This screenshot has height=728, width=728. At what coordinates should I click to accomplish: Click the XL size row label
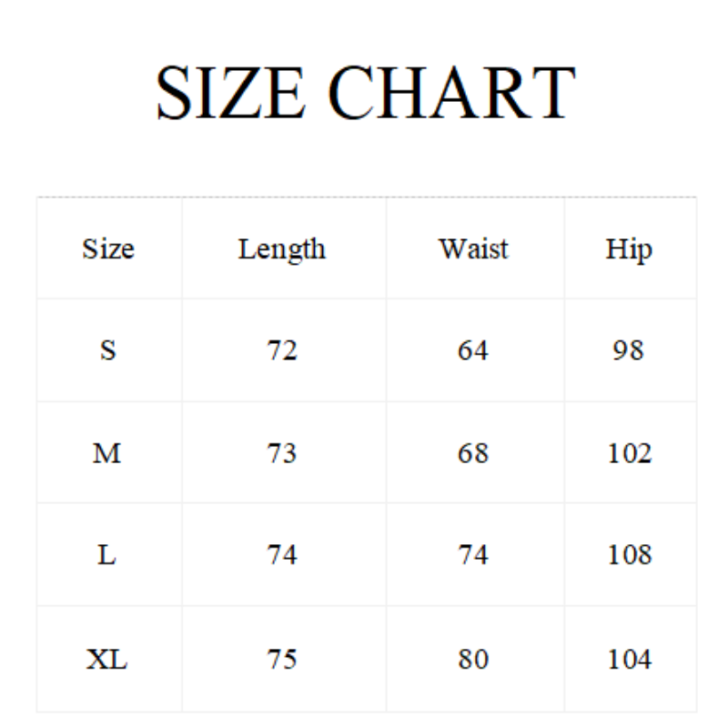click(x=107, y=659)
